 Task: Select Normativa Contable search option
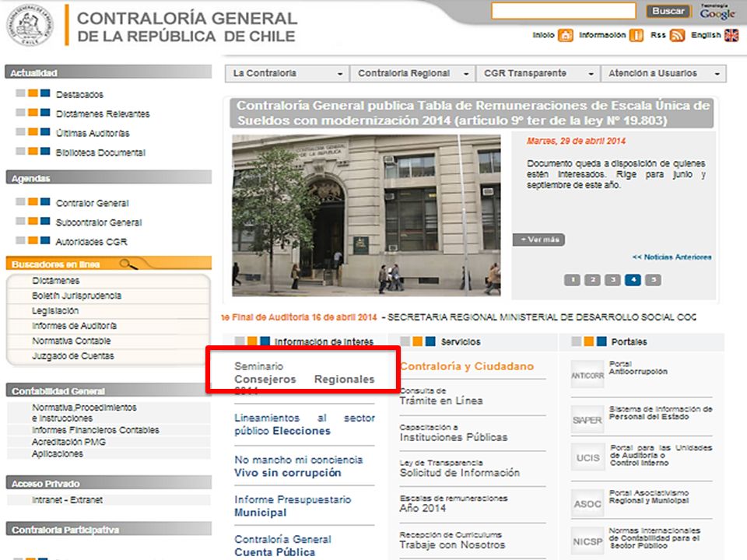coord(71,341)
